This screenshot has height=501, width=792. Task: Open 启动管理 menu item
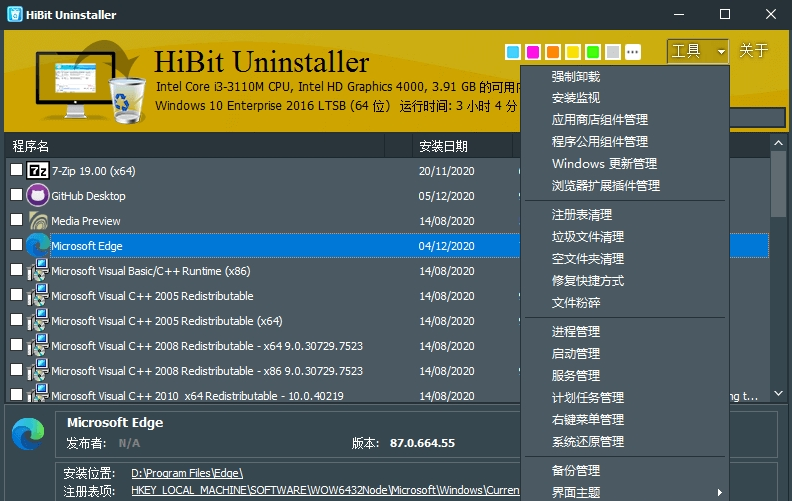pos(625,354)
